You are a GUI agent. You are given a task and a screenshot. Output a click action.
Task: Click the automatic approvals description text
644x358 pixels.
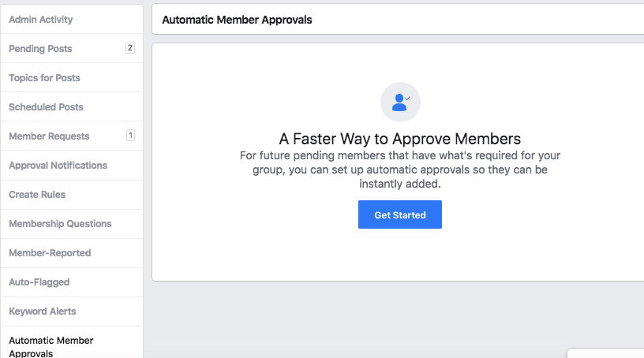click(x=400, y=170)
